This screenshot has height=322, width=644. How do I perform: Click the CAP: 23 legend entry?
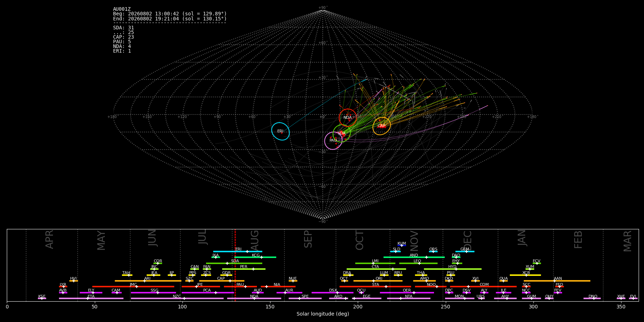point(123,37)
